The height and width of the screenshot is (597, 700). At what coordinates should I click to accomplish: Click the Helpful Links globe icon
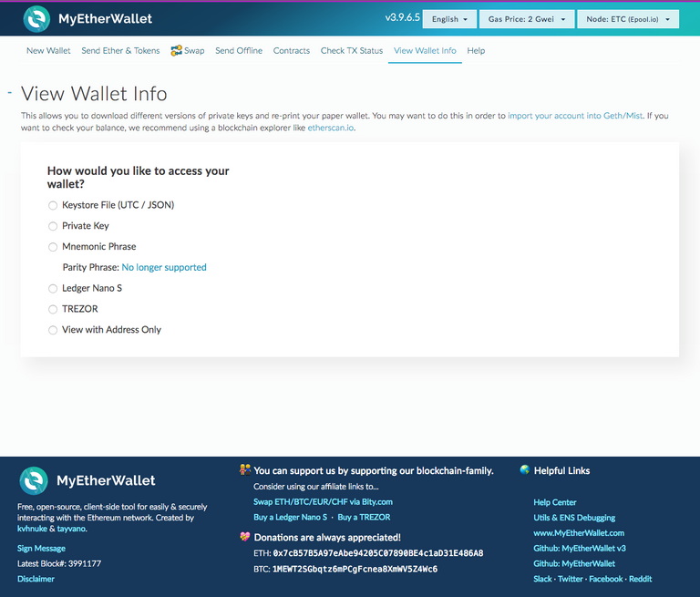(x=525, y=469)
